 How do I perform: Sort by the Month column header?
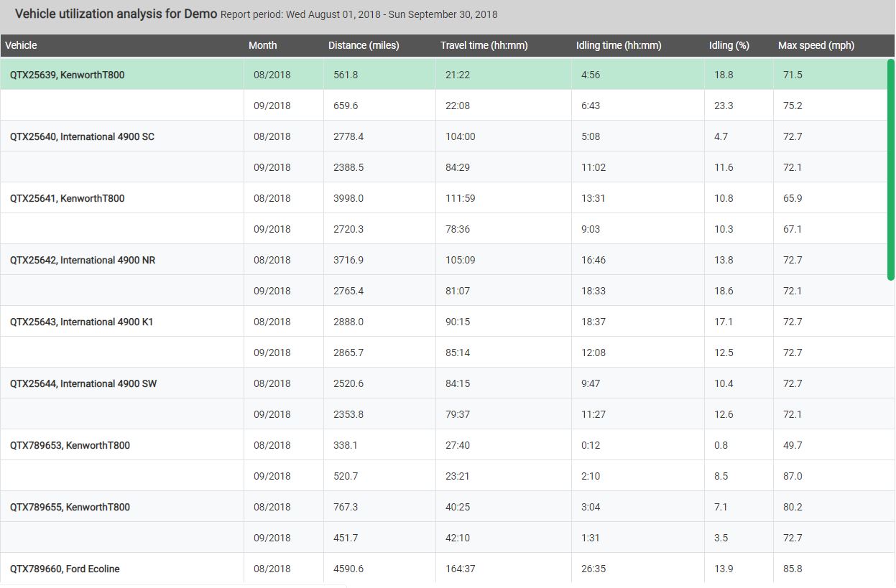(x=262, y=45)
